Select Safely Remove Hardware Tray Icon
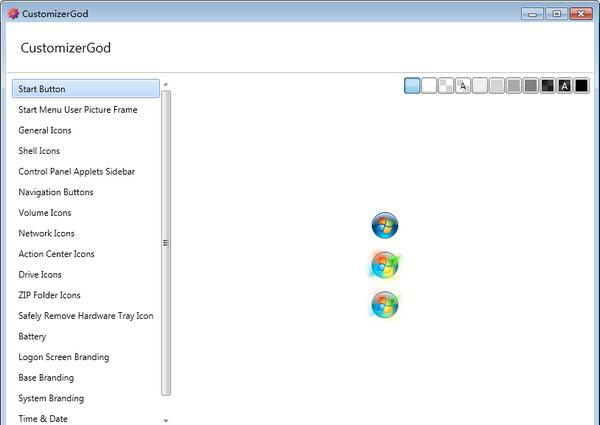Viewport: 600px width, 425px height. click(86, 316)
